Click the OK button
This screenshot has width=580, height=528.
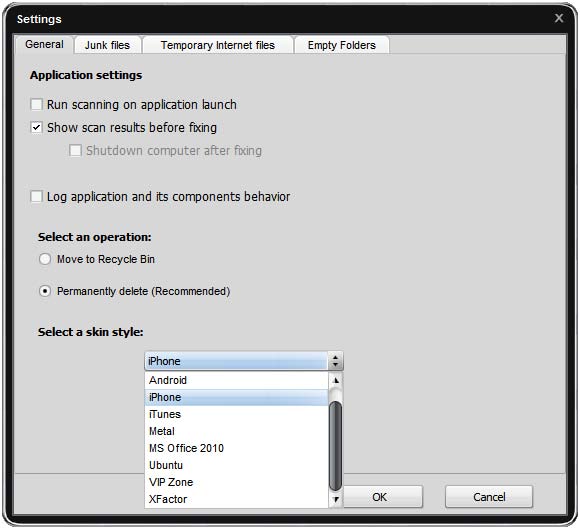pos(380,497)
